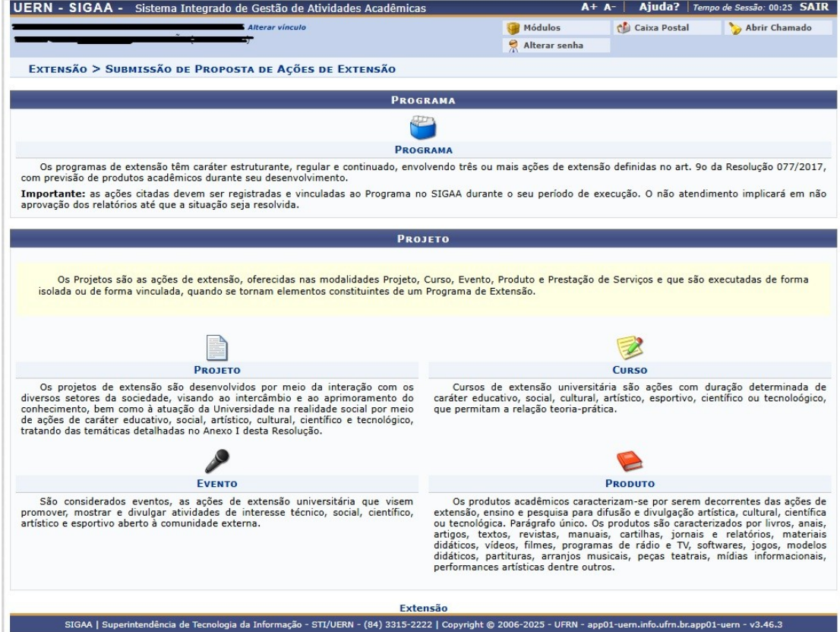The height and width of the screenshot is (632, 840).
Task: Click the Curso notepad with pencil icon
Action: pos(630,348)
